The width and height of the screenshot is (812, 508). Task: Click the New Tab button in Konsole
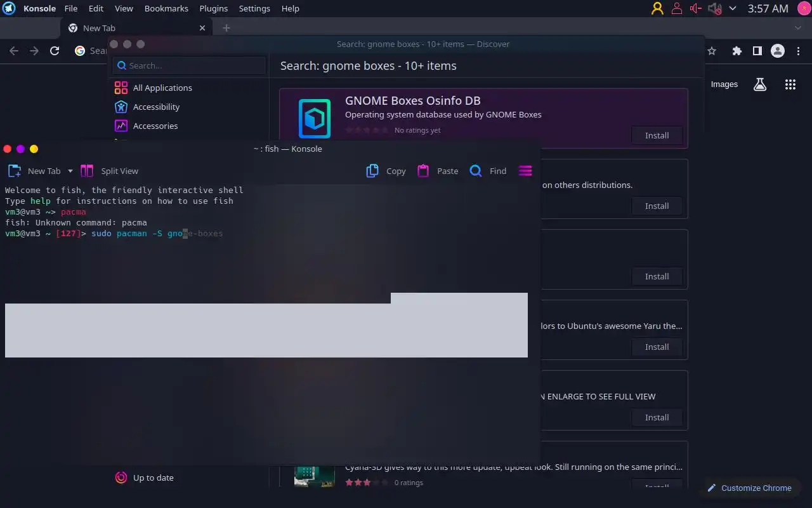[34, 171]
